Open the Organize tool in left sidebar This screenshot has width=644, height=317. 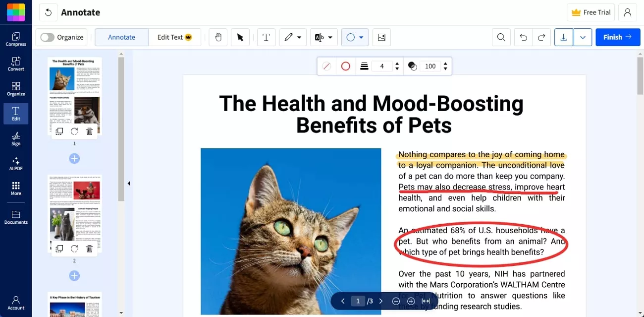[x=16, y=89]
